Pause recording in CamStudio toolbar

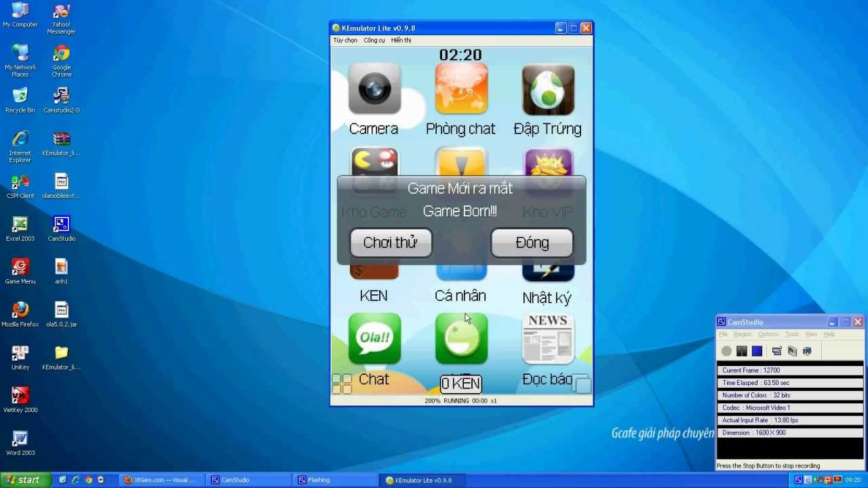pos(742,351)
